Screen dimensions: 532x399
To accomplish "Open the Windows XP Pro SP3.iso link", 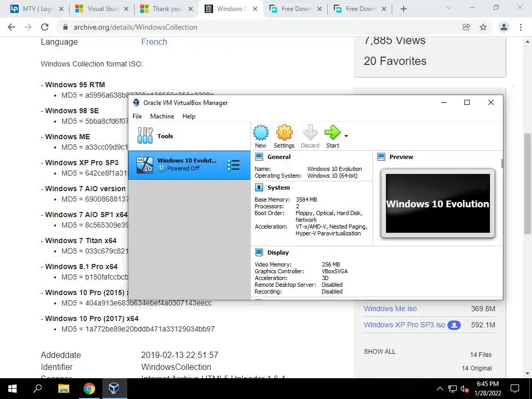I will pos(404,325).
